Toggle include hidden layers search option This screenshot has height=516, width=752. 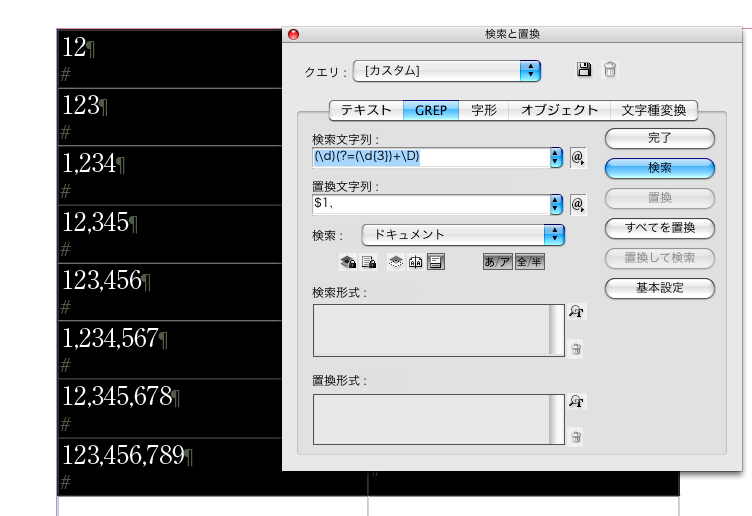tap(396, 262)
